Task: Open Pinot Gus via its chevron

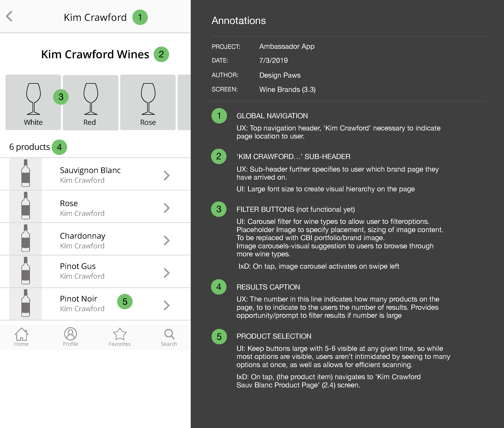Action: coord(166,273)
